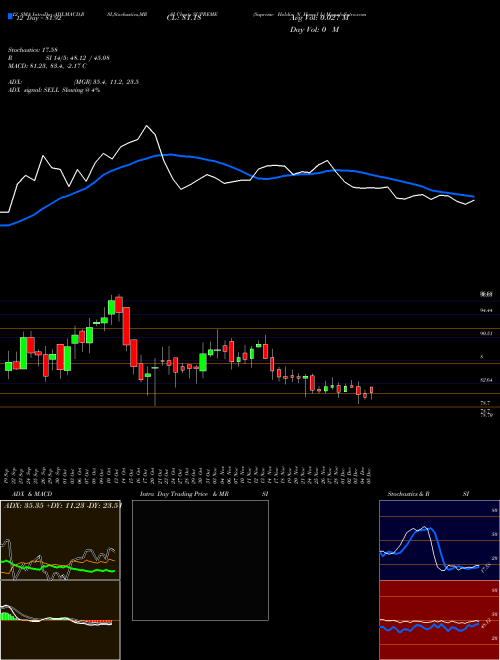This screenshot has height=660, width=500.
Task: Click the 'Day Vol: 0 M' label
Action: [314, 30]
